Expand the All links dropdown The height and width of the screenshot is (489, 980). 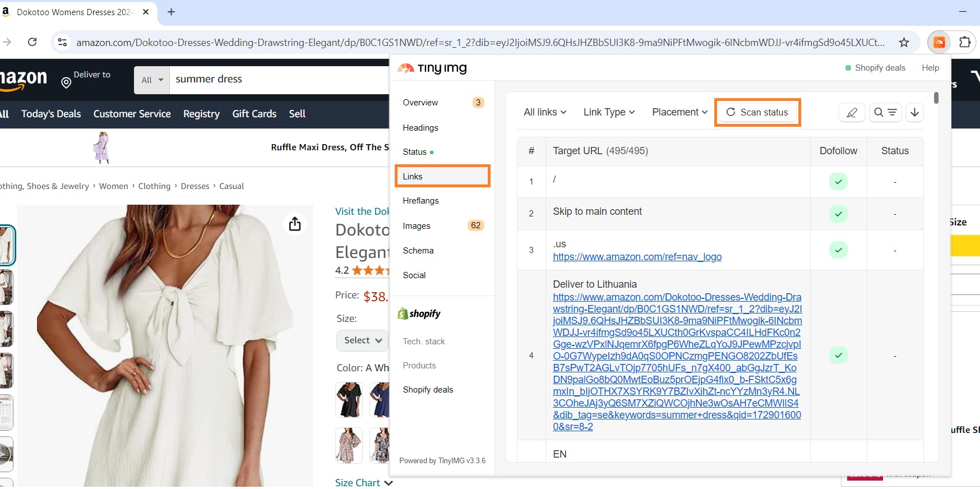(x=544, y=112)
